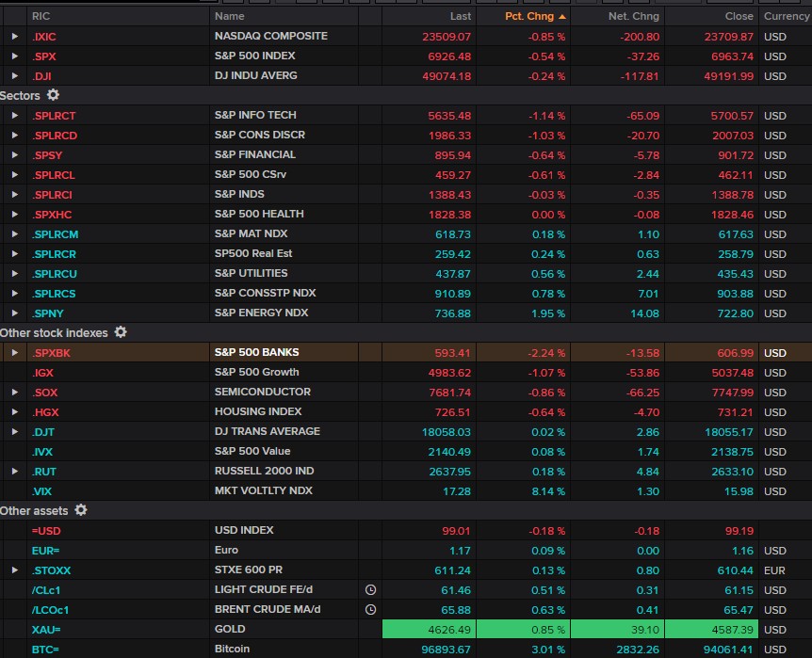Expand the NASDAQ Composite .IXIC row
This screenshot has width=812, height=658.
15,36
